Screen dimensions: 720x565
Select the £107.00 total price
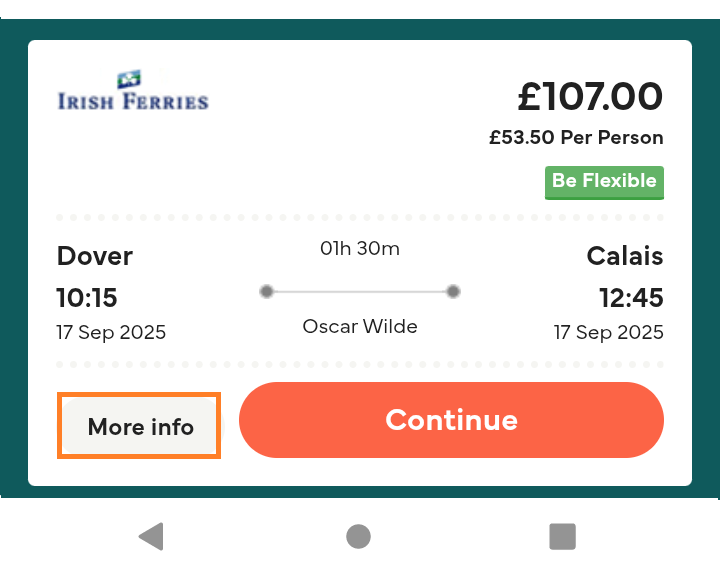tap(590, 96)
